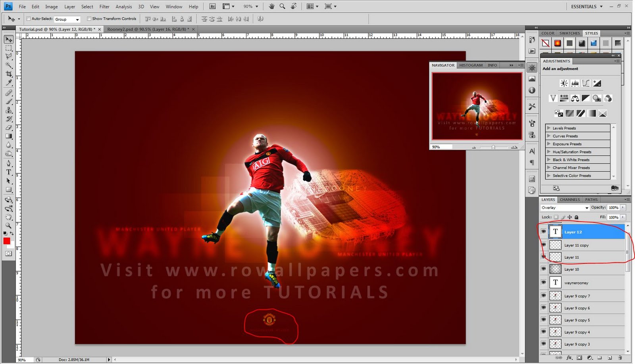
Task: Select the Zoom tool in toolbox
Action: 9,226
